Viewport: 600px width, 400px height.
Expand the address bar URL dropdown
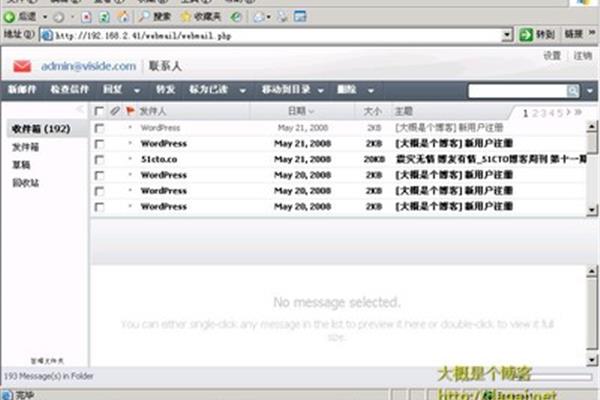507,35
